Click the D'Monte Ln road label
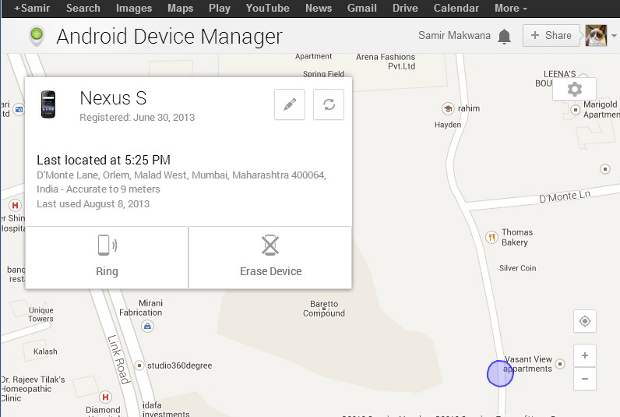This screenshot has width=620, height=417. (x=565, y=196)
